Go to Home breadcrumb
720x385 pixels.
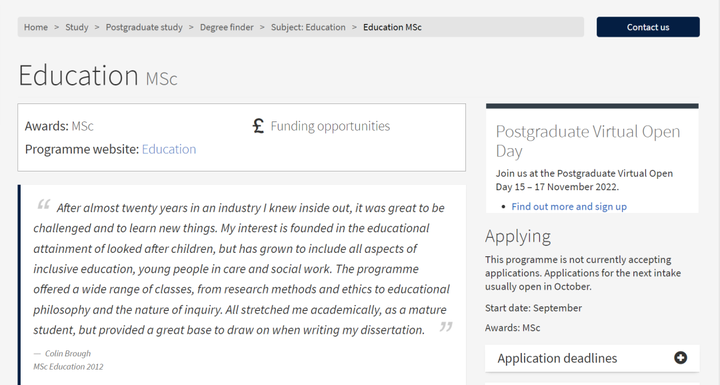coord(36,27)
